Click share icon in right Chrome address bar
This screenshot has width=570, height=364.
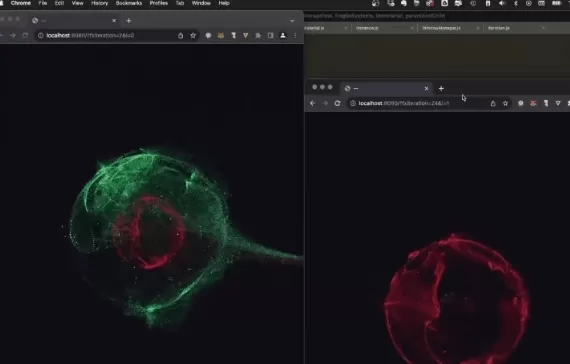[493, 103]
